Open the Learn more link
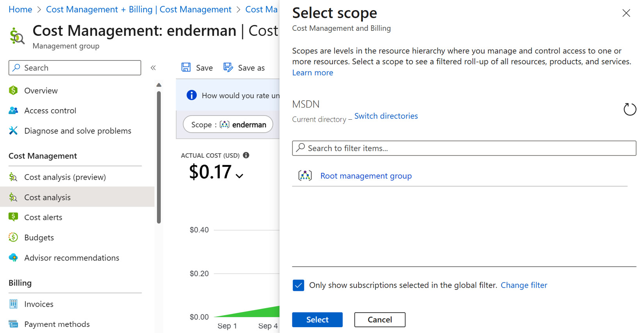The width and height of the screenshot is (644, 333). click(x=313, y=73)
